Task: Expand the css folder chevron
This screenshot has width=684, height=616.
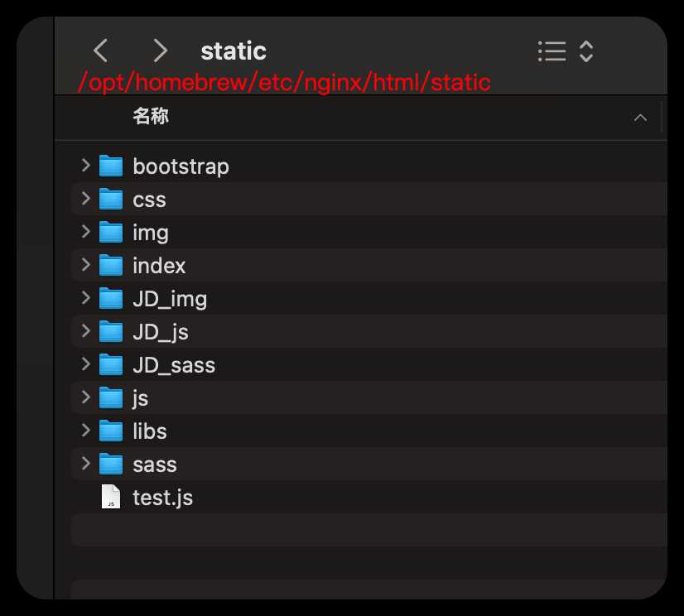Action: pos(85,199)
